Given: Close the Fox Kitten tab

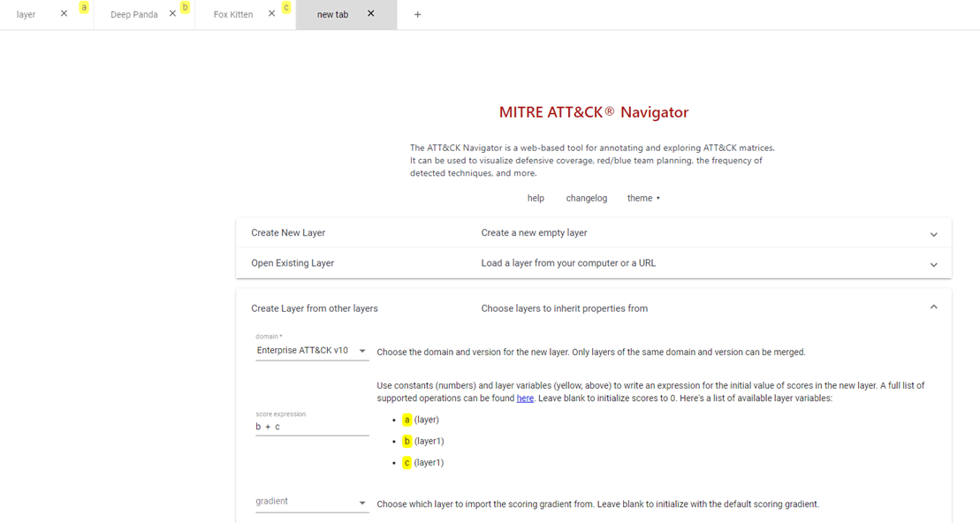Looking at the screenshot, I should [272, 14].
